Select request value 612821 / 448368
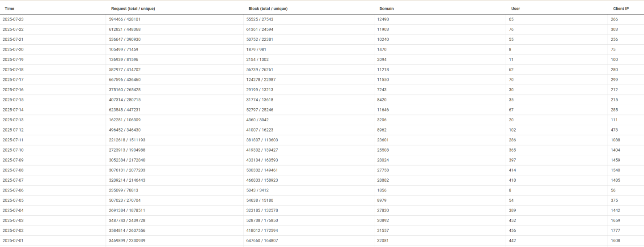The width and height of the screenshot is (644, 247). [x=125, y=30]
